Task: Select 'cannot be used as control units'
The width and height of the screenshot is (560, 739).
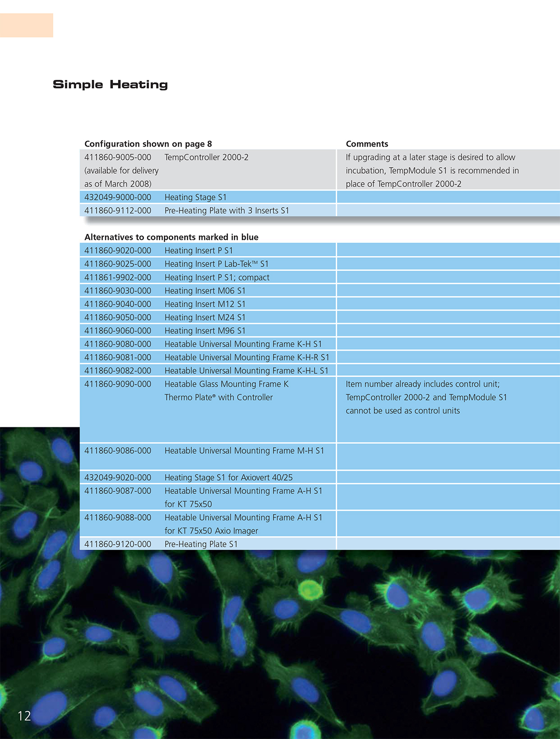Action: (403, 411)
